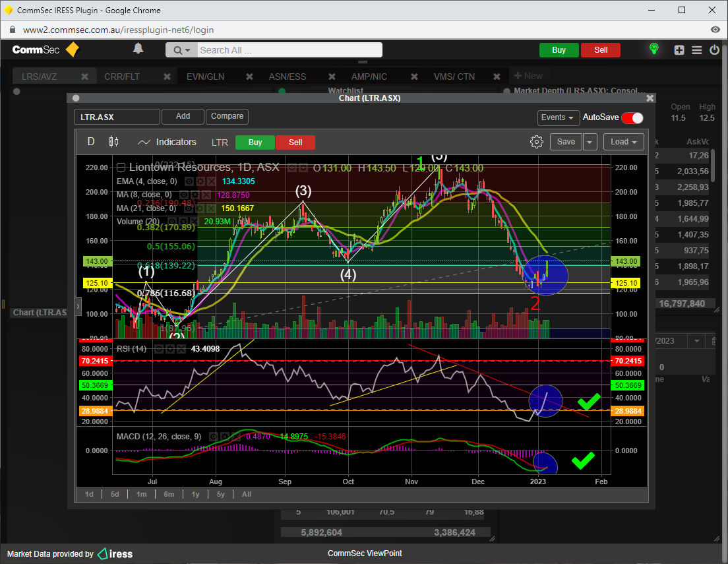Change the candlestick chart type icon
Screen dimensions: 728x564
point(113,142)
